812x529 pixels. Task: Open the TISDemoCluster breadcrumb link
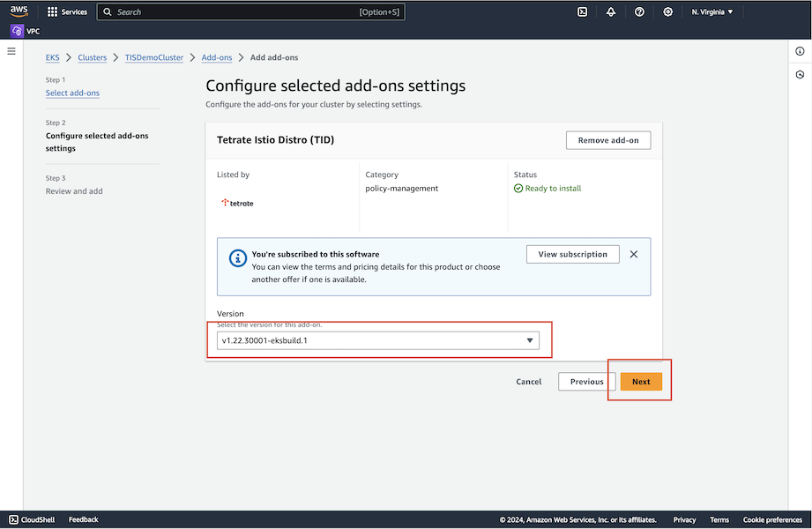coord(153,57)
